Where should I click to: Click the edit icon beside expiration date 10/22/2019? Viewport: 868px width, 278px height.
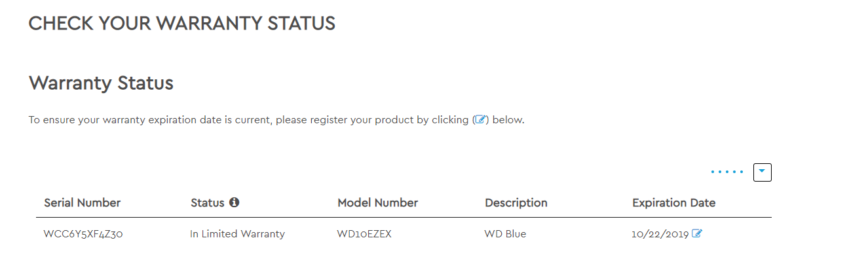point(697,233)
